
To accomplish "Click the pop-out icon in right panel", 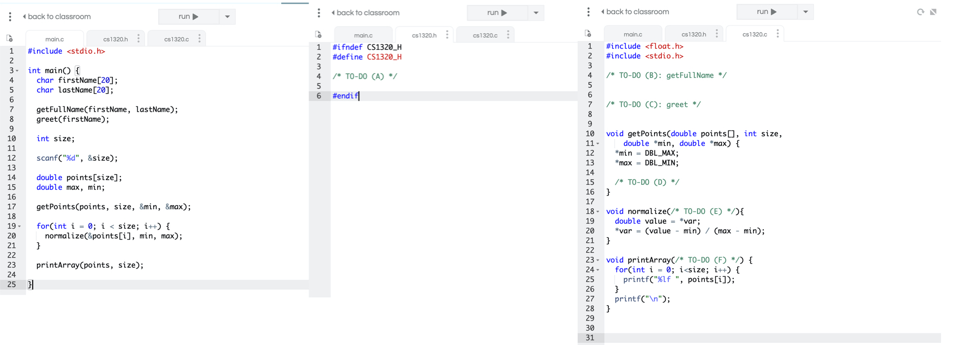I will pyautogui.click(x=933, y=12).
